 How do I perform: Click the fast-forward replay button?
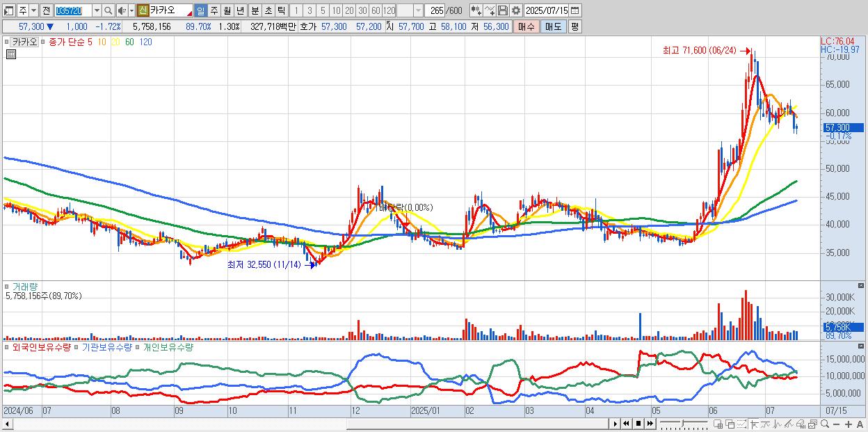650,424
